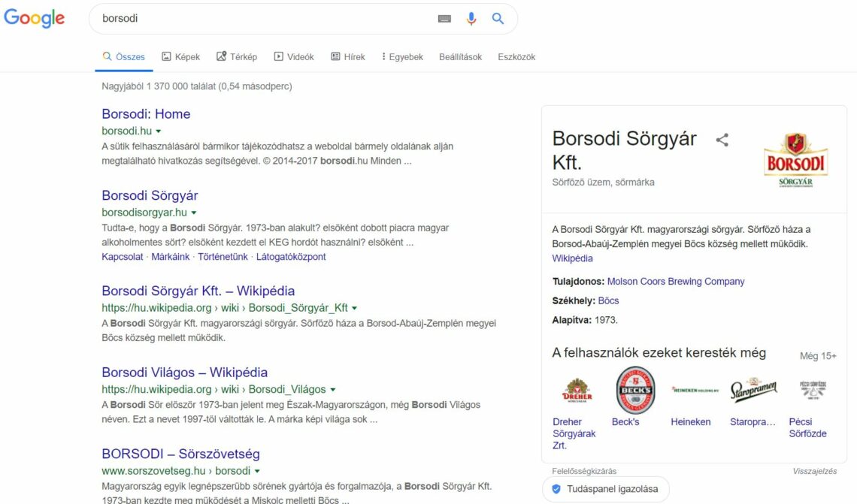This screenshot has height=504, width=857.
Task: Switch to the Képek tab
Action: (181, 57)
